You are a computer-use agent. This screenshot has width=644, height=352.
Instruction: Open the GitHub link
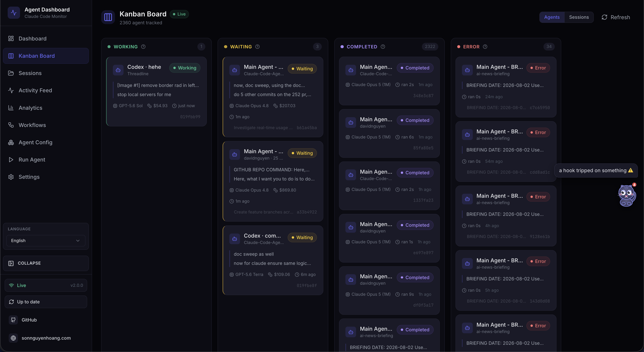46,320
